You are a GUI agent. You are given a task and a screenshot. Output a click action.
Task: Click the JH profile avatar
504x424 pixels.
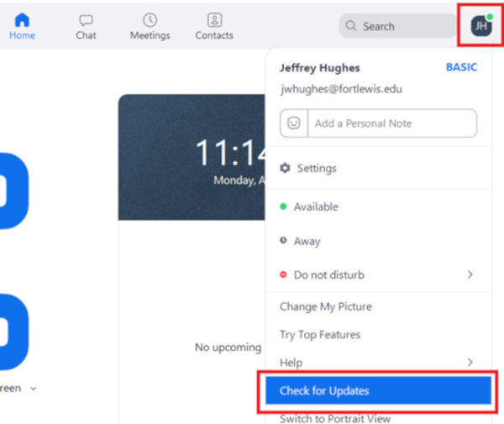[480, 25]
